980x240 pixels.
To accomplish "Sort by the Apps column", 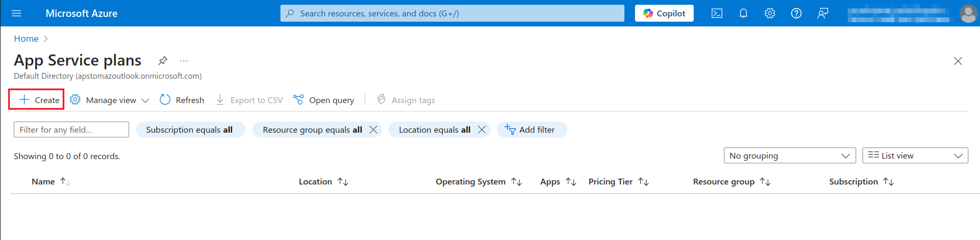I will point(558,181).
